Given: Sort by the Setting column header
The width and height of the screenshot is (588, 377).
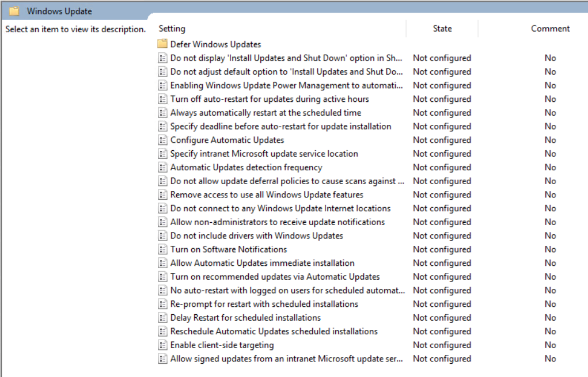Looking at the screenshot, I should tap(172, 28).
